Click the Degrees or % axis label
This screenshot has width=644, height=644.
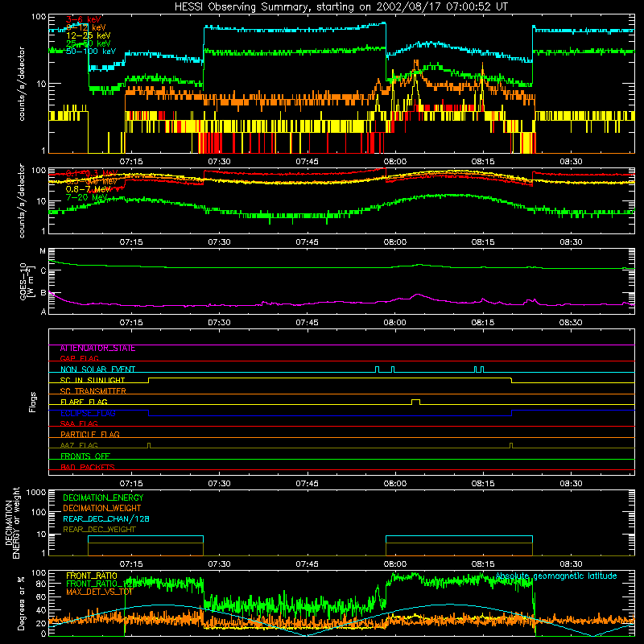click(x=21, y=603)
